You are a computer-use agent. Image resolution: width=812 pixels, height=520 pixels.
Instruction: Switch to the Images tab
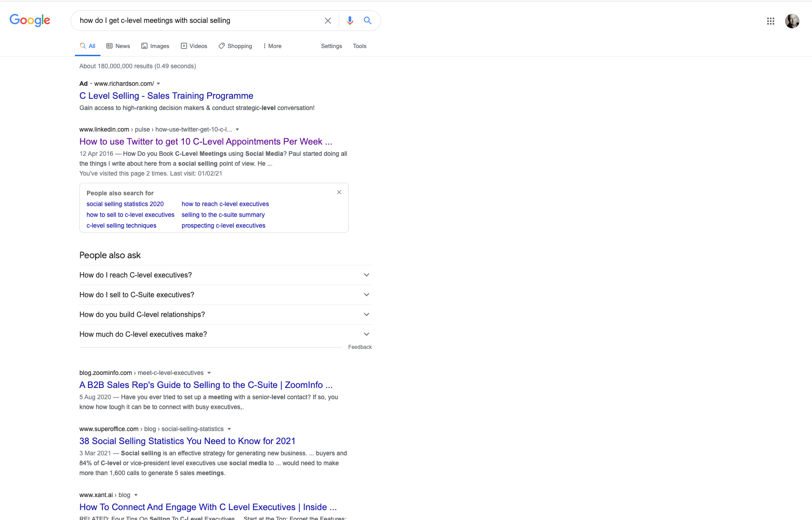pos(155,46)
